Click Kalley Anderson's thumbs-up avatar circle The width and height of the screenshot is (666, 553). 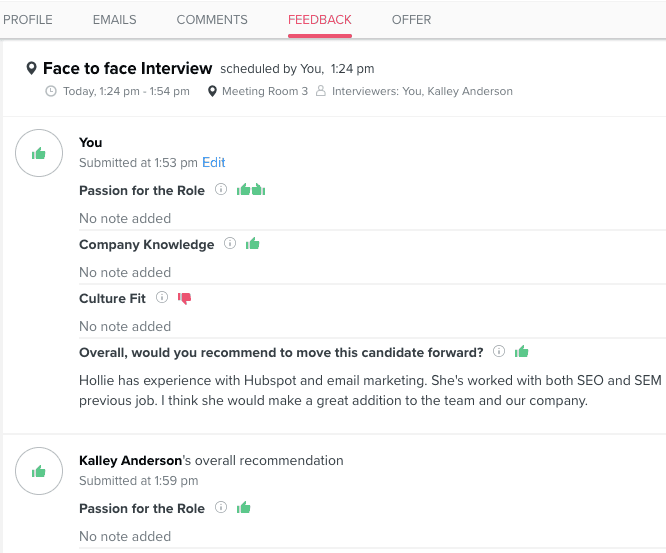[39, 471]
